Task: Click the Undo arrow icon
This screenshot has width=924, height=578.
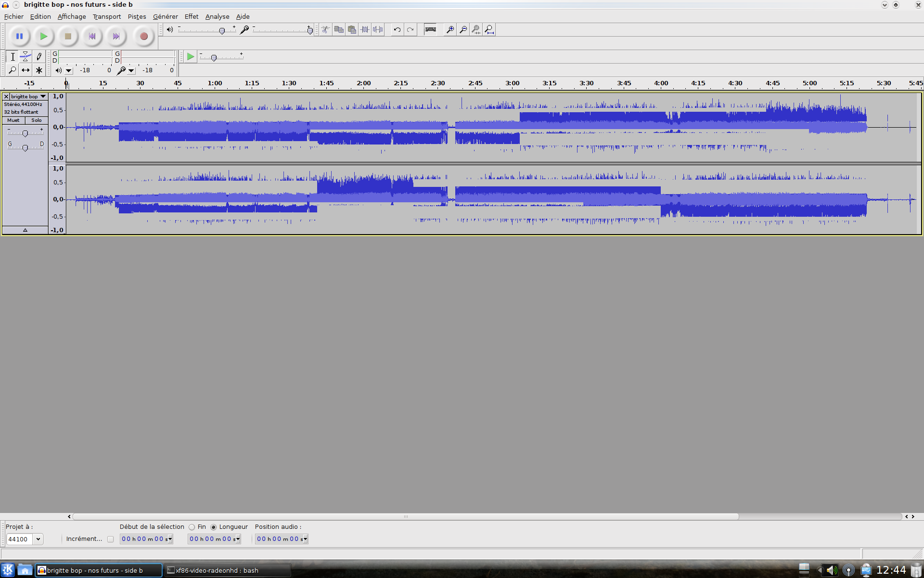Action: (x=397, y=30)
